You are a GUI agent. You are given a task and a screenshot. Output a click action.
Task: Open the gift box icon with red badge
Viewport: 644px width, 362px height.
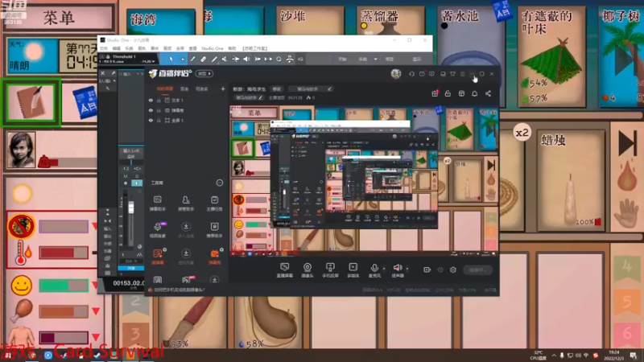(x=435, y=93)
